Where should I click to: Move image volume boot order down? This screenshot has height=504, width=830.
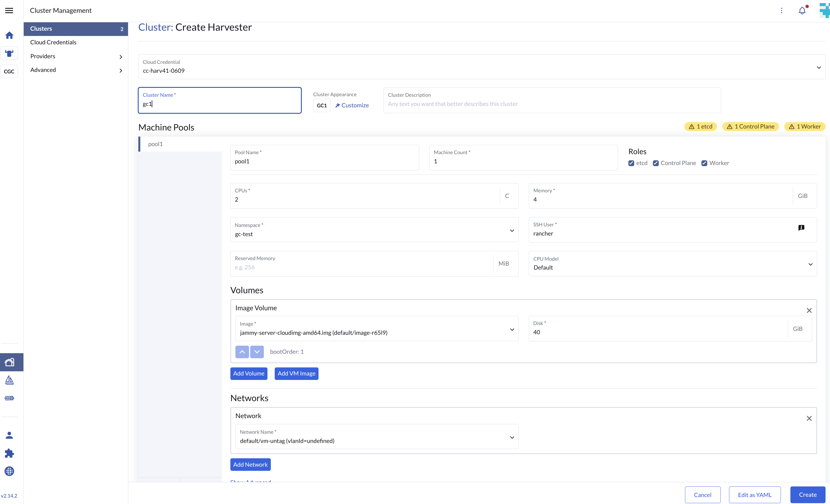[x=257, y=352]
